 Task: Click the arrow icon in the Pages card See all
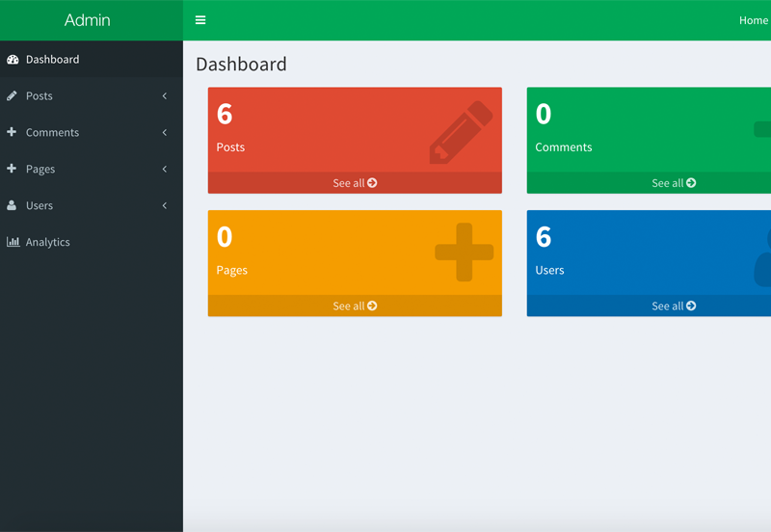(x=372, y=306)
